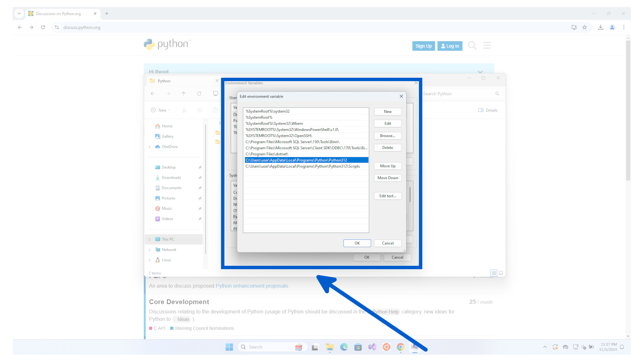644x362 pixels.
Task: Open the hamburger menu on Python forum
Action: (487, 45)
